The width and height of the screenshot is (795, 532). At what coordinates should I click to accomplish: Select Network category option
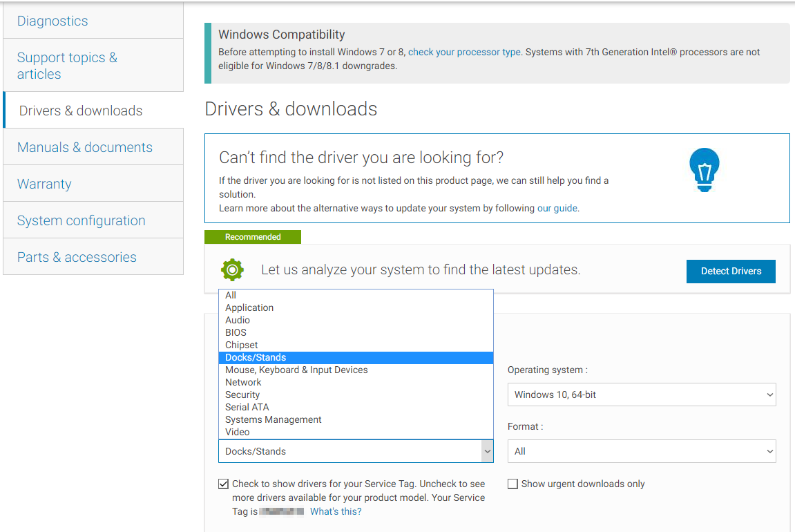pyautogui.click(x=243, y=382)
